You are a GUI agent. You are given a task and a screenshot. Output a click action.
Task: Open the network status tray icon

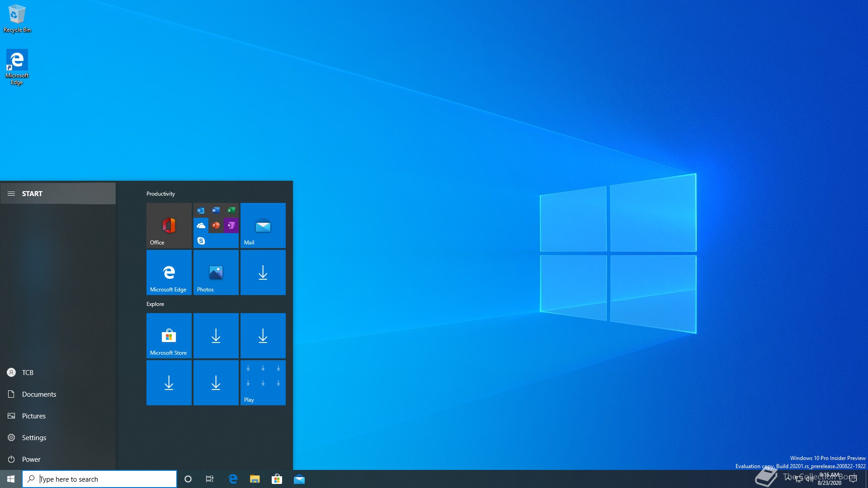coord(799,479)
